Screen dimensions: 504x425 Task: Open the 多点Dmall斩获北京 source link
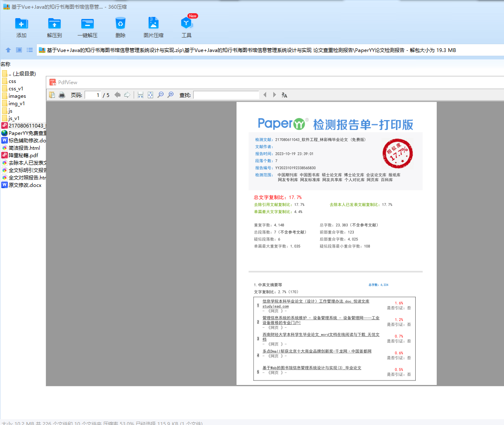pyautogui.click(x=317, y=351)
